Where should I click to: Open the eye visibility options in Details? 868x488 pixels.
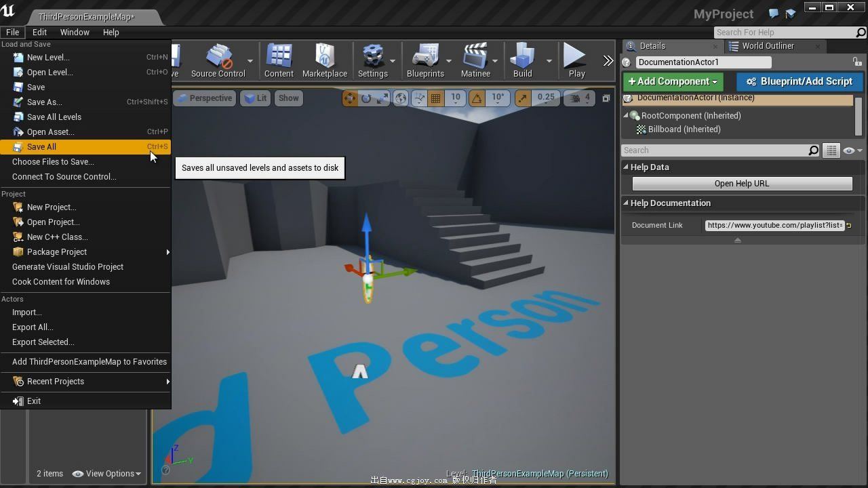pos(852,150)
